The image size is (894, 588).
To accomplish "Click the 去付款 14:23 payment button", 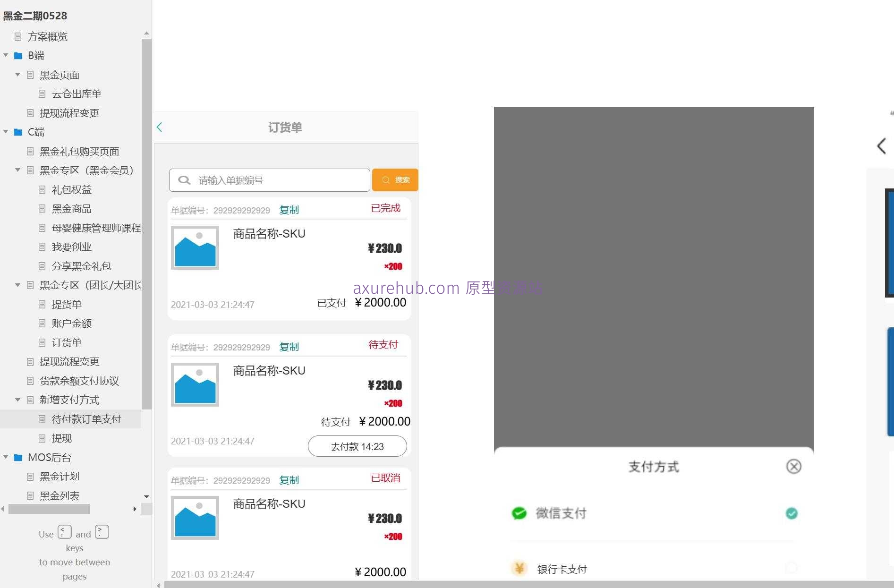I will click(357, 446).
